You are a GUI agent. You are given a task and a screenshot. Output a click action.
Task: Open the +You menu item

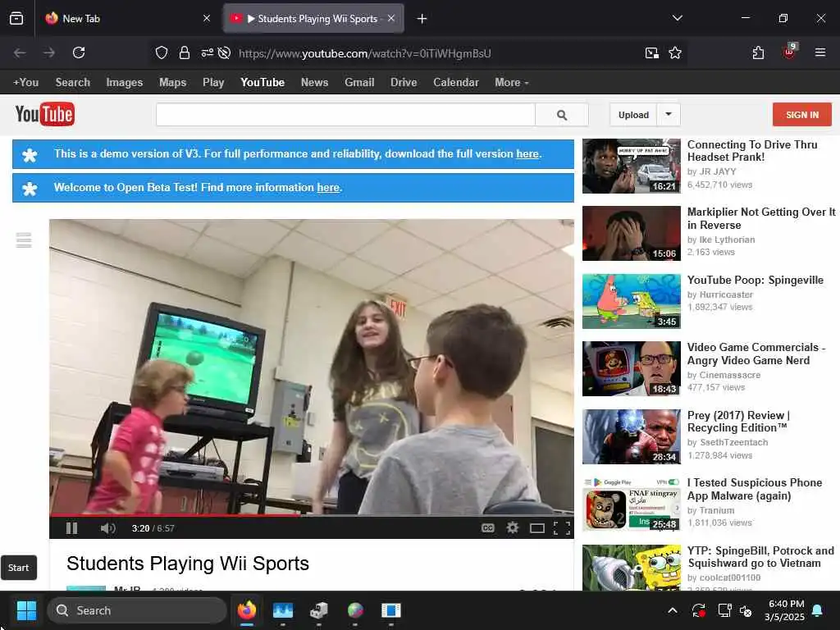coord(25,83)
